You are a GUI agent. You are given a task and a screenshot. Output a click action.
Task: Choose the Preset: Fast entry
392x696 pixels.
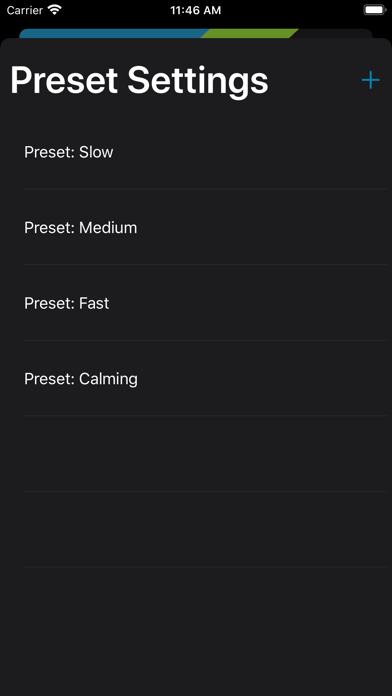click(x=196, y=303)
